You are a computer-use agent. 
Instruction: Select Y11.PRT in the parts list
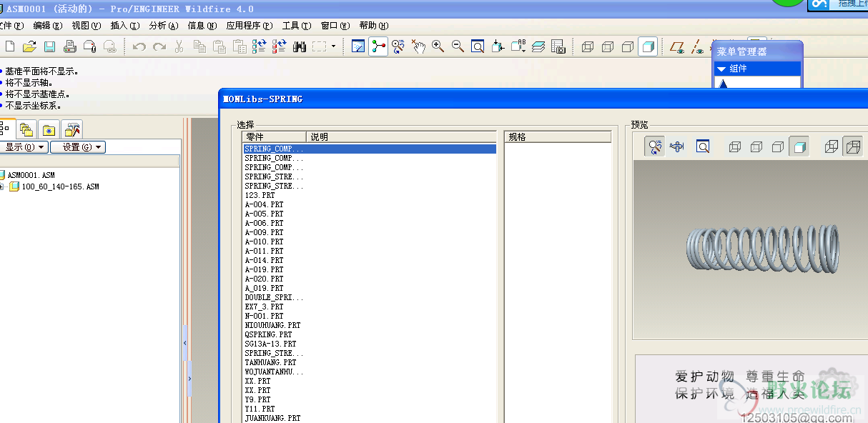(x=260, y=409)
